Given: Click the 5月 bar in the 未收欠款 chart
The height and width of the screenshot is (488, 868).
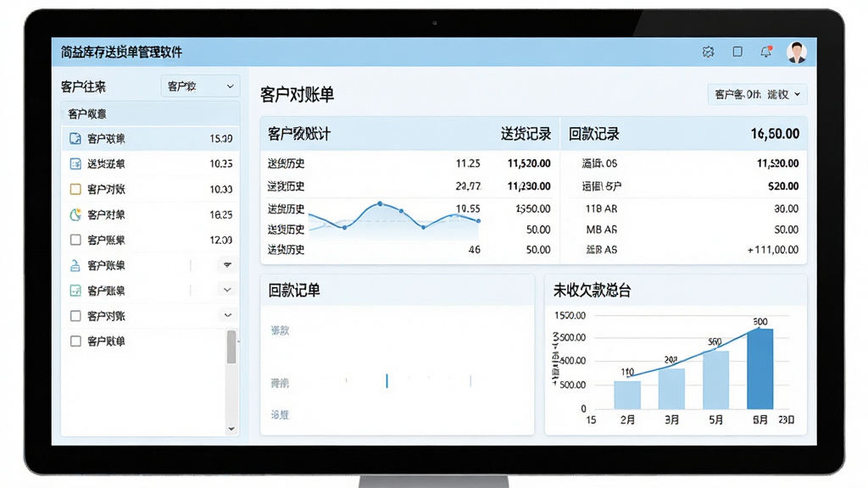Looking at the screenshot, I should [715, 380].
